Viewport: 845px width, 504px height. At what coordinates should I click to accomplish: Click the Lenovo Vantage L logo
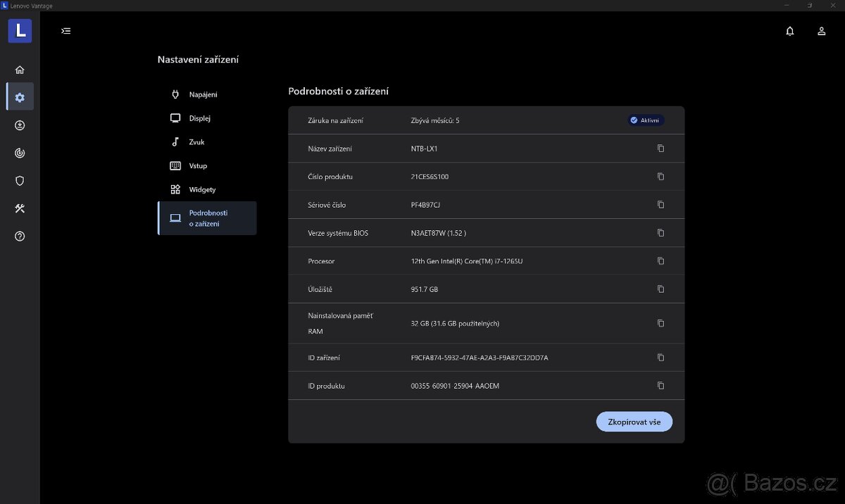pos(20,31)
